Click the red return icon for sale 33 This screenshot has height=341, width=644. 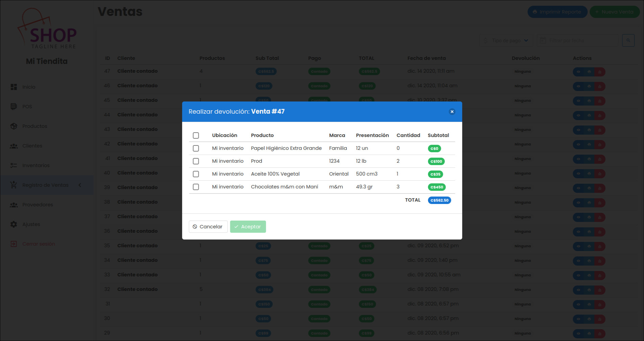tap(600, 275)
